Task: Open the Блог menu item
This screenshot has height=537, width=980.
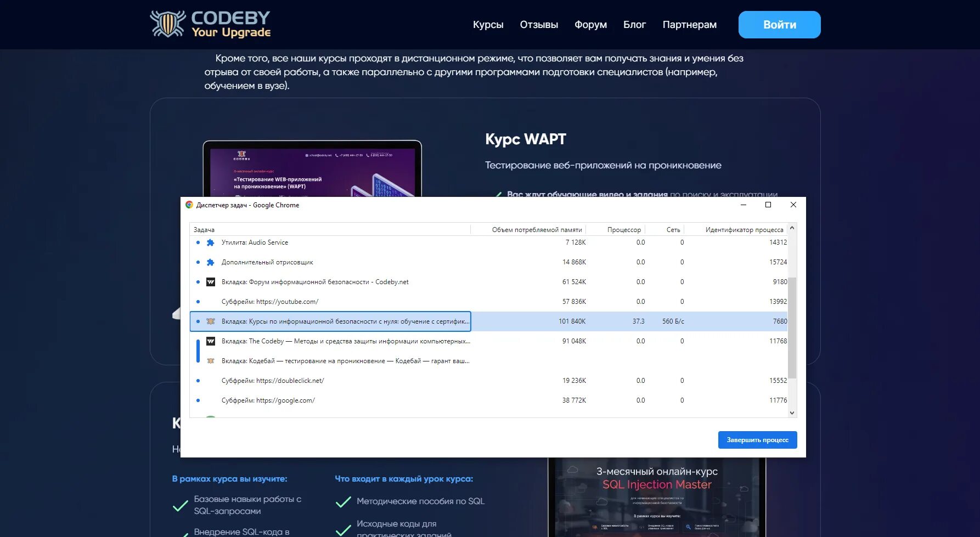Action: pyautogui.click(x=635, y=25)
